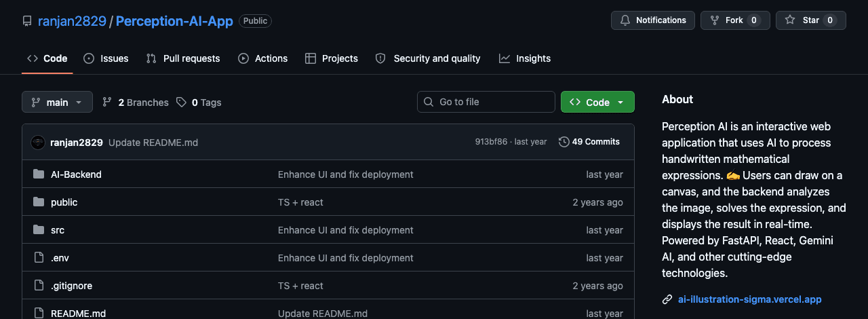Click the Fork count badge showing 0
The width and height of the screenshot is (868, 319).
pyautogui.click(x=754, y=20)
